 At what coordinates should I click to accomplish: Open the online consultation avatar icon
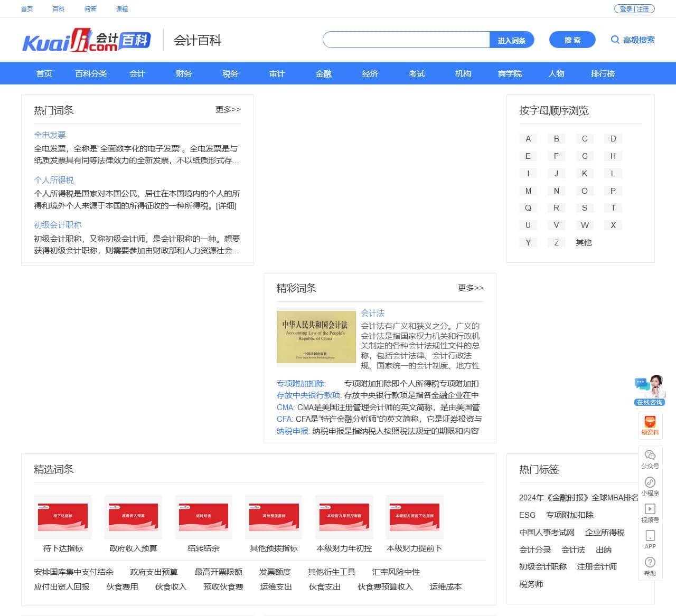coord(650,390)
